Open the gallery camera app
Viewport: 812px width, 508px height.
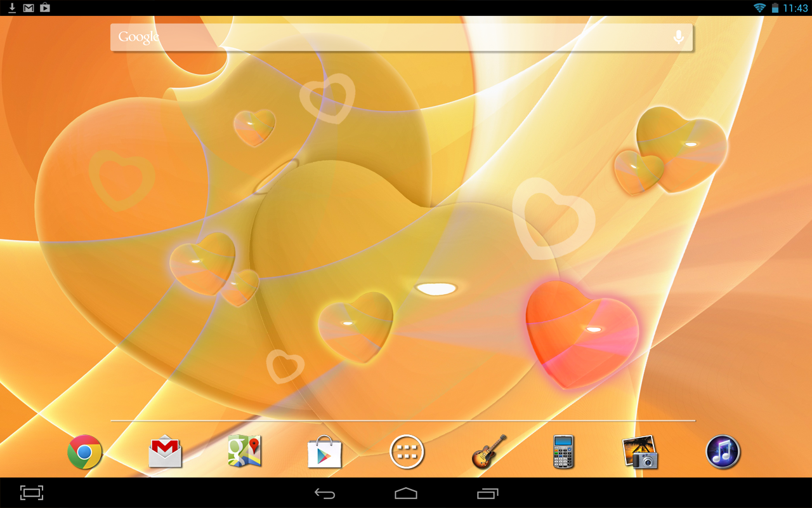[639, 452]
